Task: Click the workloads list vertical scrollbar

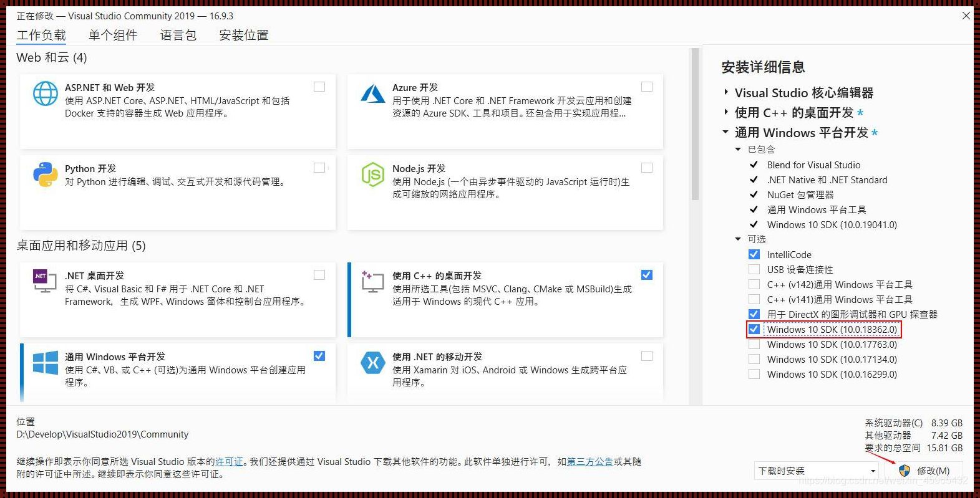Action: pyautogui.click(x=695, y=125)
